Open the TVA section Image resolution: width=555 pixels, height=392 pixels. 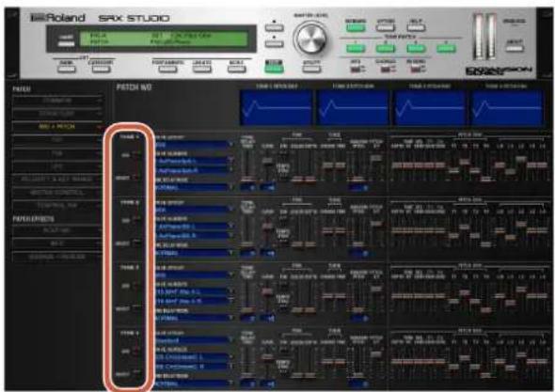click(x=57, y=153)
